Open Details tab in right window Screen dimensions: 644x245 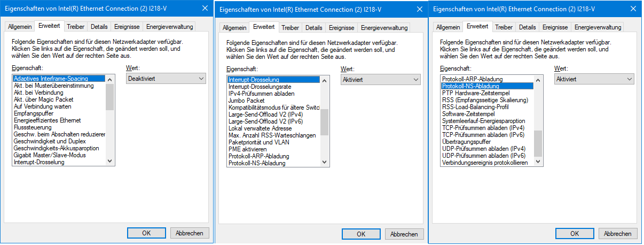click(x=527, y=27)
